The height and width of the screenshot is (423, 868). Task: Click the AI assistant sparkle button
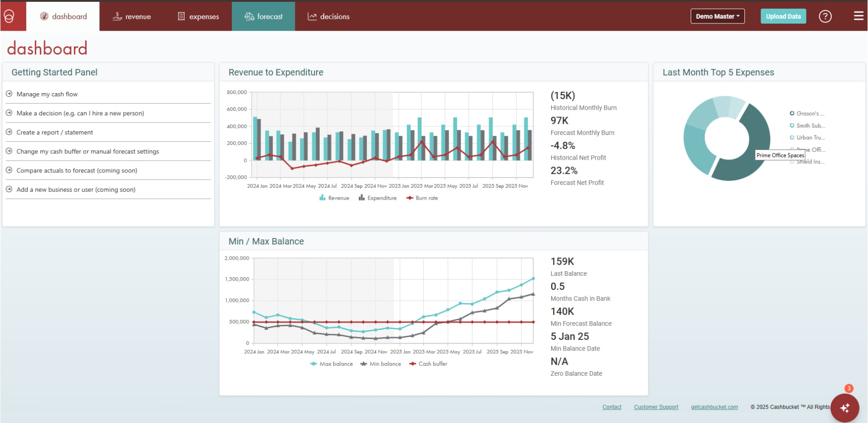pos(845,407)
